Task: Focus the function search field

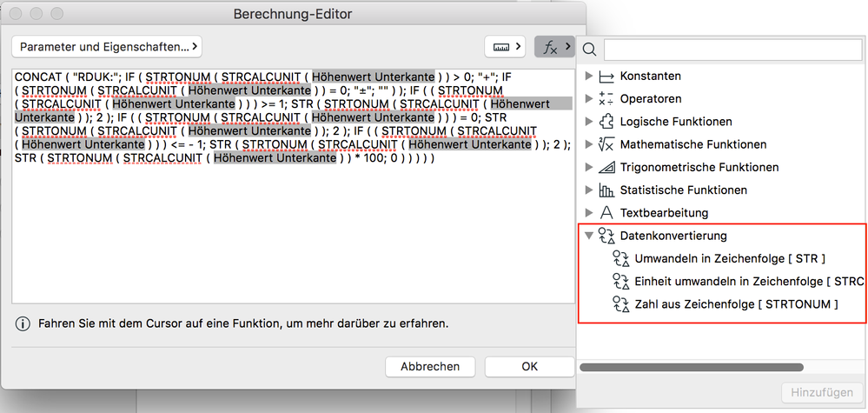Action: [x=733, y=50]
